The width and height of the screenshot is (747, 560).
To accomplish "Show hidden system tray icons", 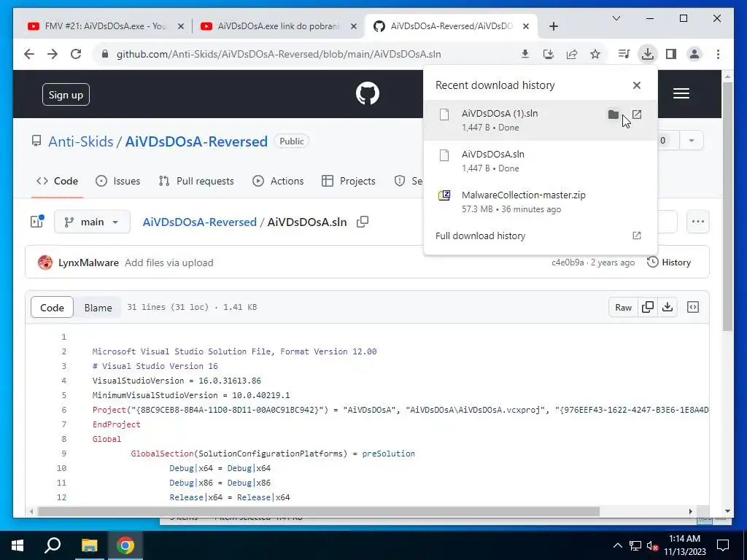I will (x=617, y=545).
